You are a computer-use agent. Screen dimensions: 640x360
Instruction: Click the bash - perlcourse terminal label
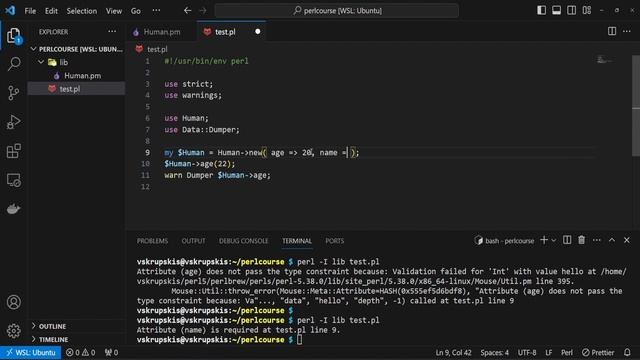(504, 241)
